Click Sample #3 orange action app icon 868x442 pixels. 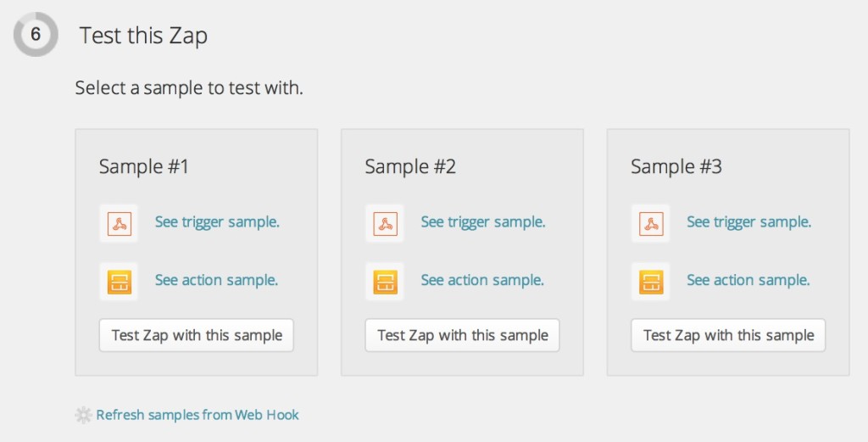coord(651,282)
